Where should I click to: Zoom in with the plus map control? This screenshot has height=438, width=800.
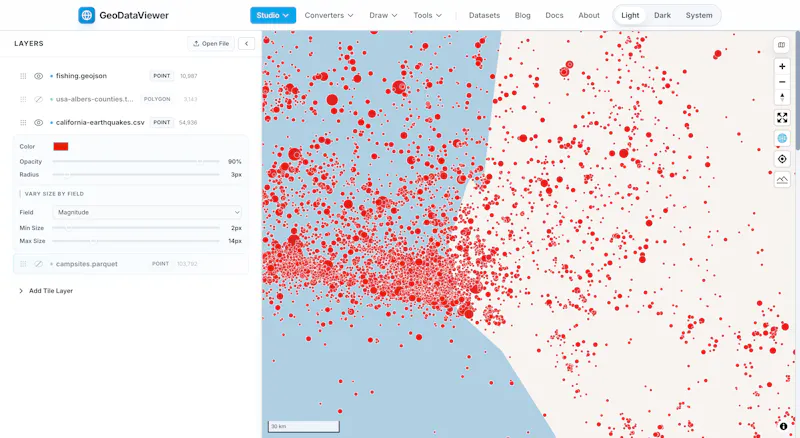(x=782, y=66)
